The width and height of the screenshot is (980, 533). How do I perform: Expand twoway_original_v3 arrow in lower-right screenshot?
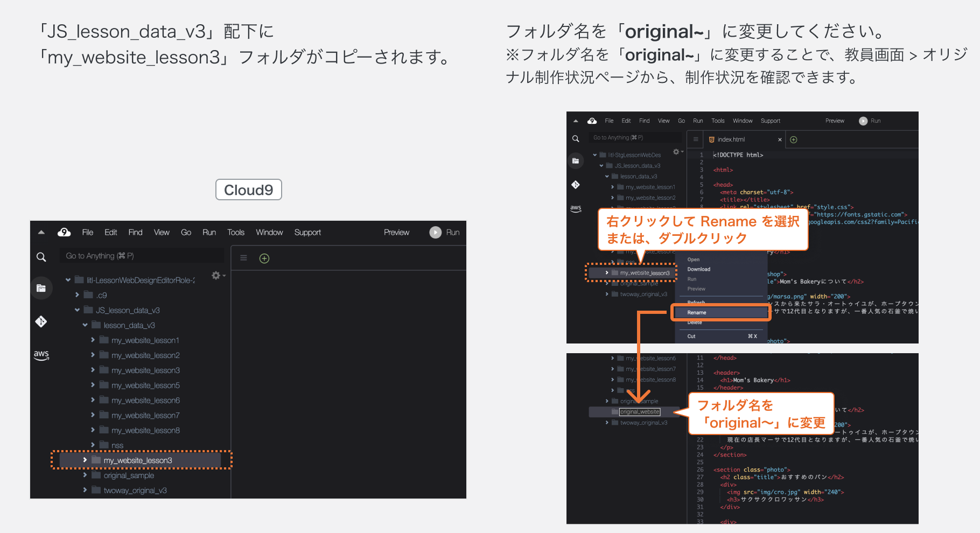[x=607, y=423]
